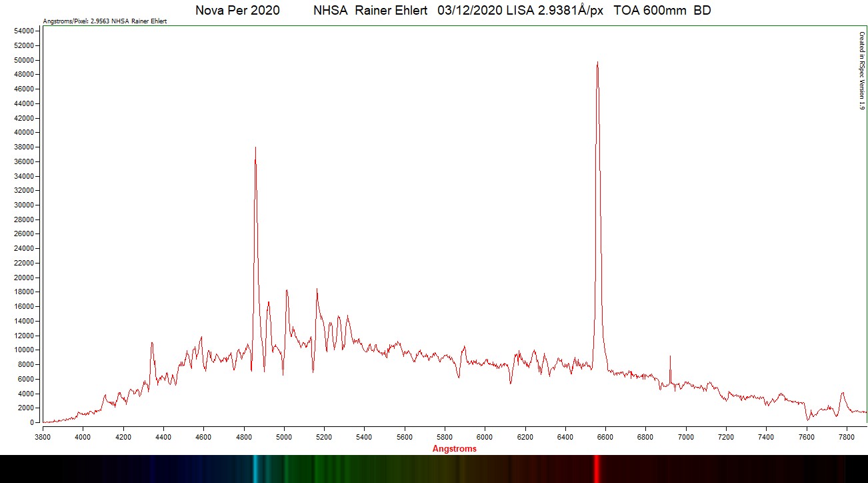
Task: Click the emission peak near 4340 Angstroms
Action: click(152, 344)
